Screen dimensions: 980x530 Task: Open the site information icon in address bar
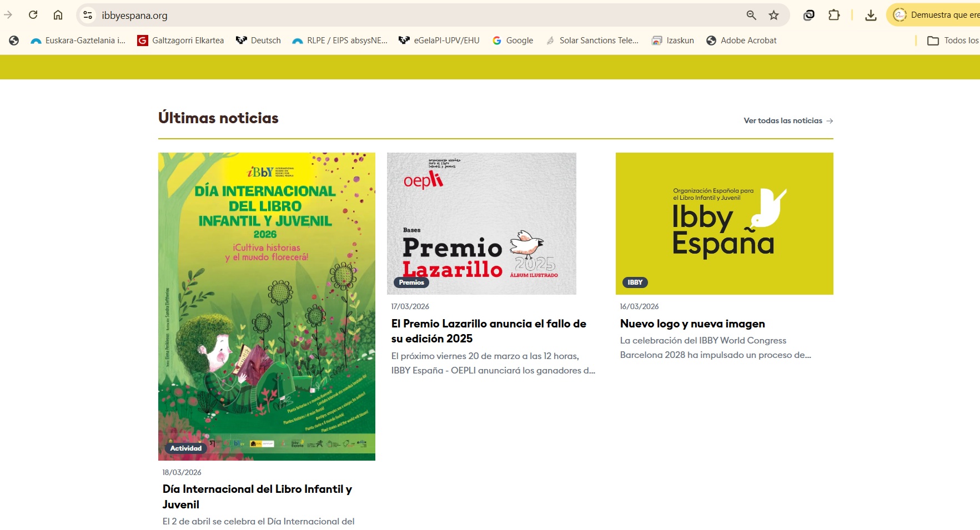click(x=88, y=15)
